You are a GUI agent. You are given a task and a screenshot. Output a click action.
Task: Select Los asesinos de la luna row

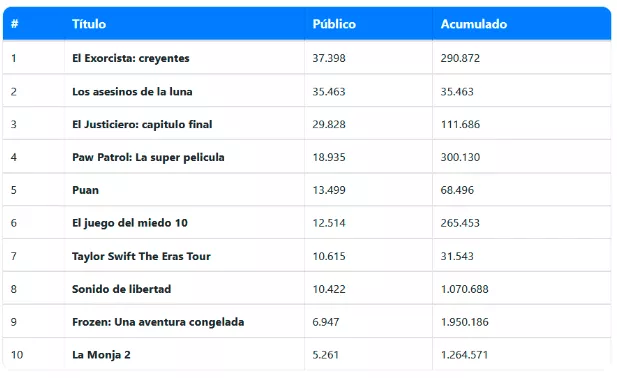click(307, 91)
